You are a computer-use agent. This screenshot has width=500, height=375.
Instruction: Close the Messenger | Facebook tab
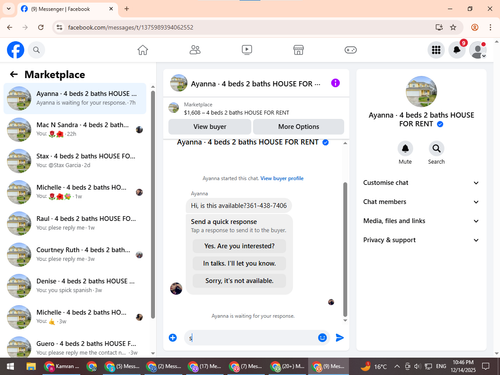tap(111, 9)
